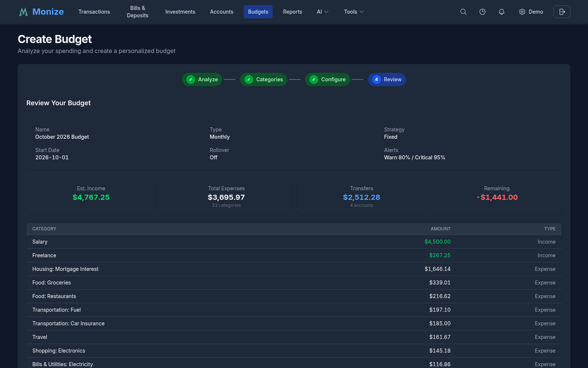
Task: Open the Investments section
Action: 180,12
